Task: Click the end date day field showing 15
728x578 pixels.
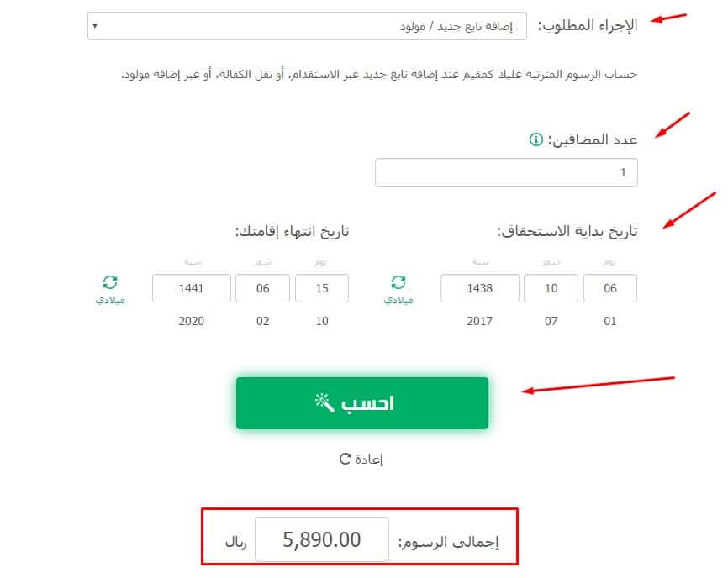Action: (322, 287)
